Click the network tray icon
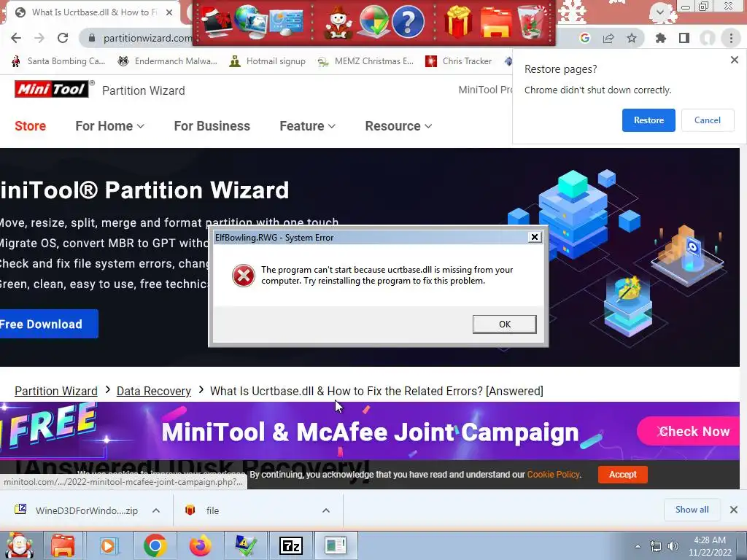 click(x=656, y=546)
